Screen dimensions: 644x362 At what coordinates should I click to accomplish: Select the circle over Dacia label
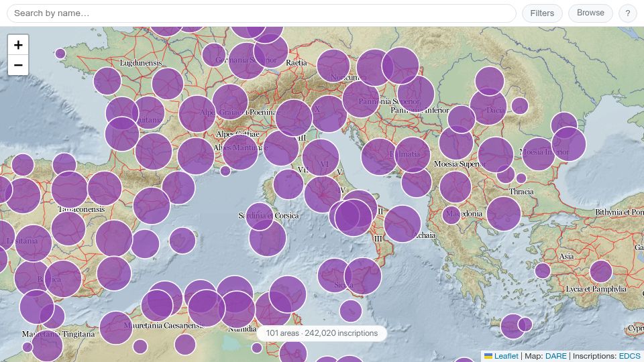(x=488, y=107)
